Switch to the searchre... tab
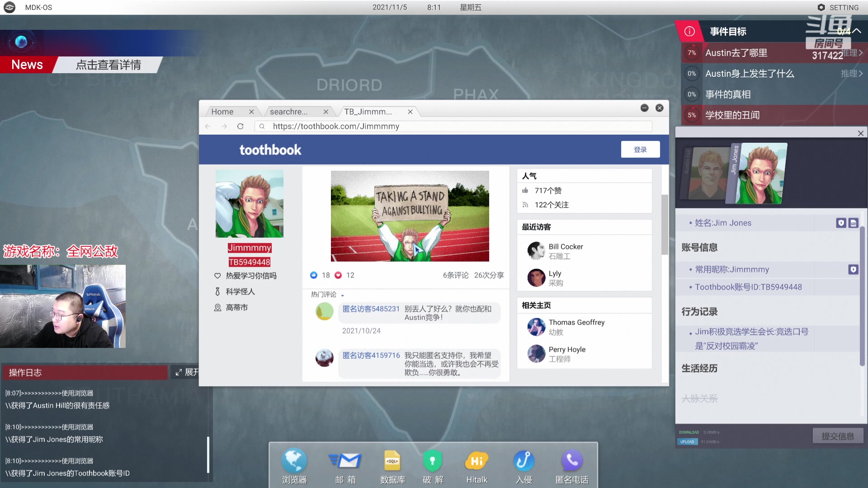 pyautogui.click(x=288, y=112)
